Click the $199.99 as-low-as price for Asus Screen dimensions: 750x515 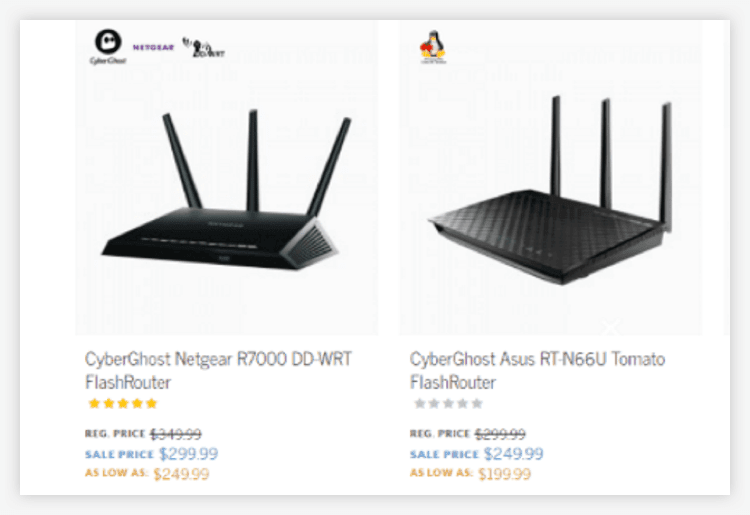505,474
